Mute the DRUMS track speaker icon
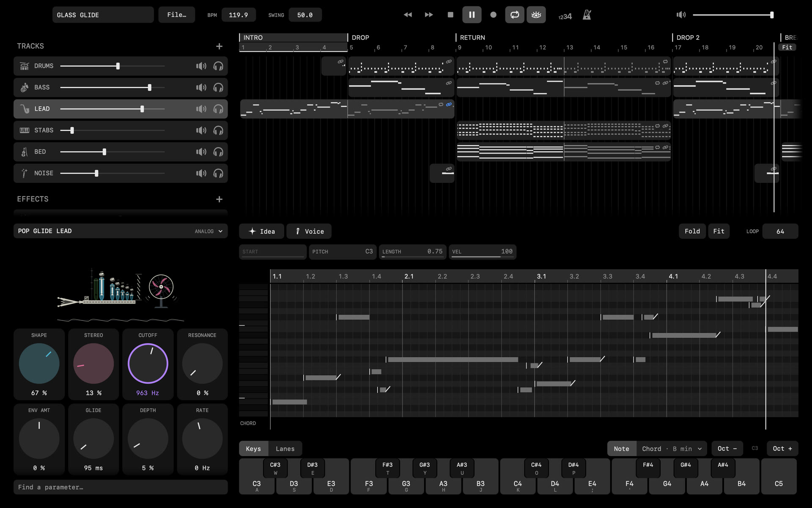This screenshot has height=508, width=812. 201,66
